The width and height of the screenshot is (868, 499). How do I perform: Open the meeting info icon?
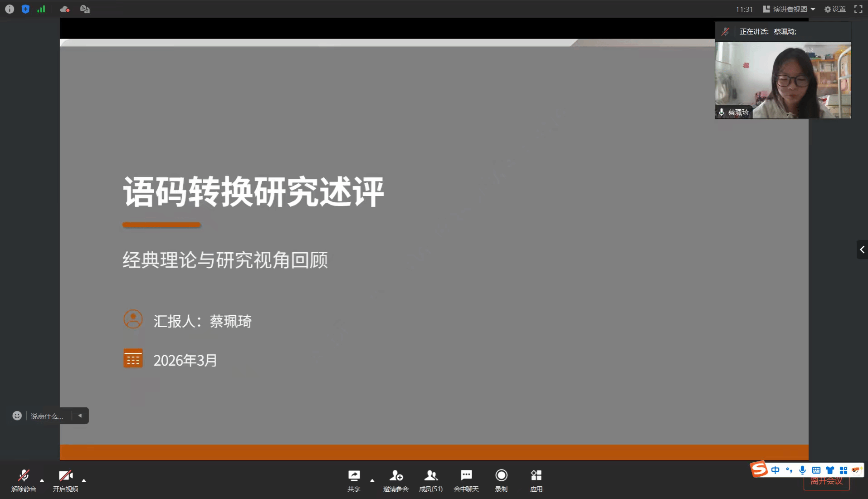(x=10, y=9)
